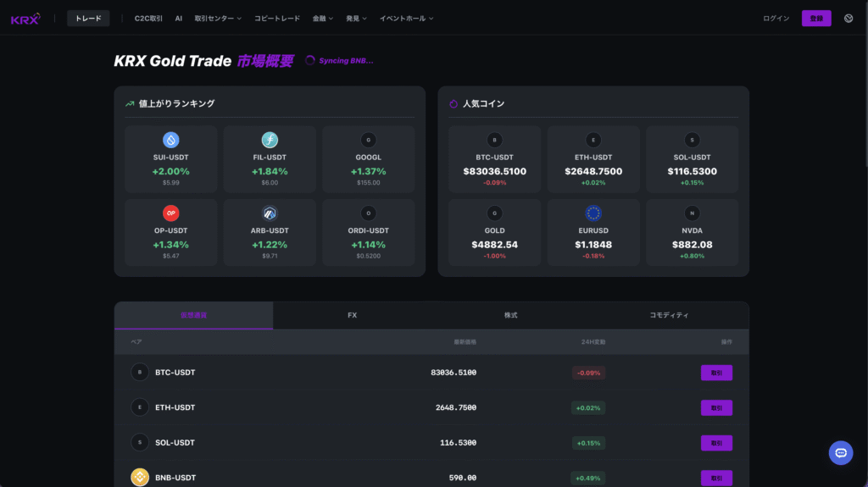This screenshot has height=487, width=868.
Task: Click the GOLD card icon
Action: (494, 213)
